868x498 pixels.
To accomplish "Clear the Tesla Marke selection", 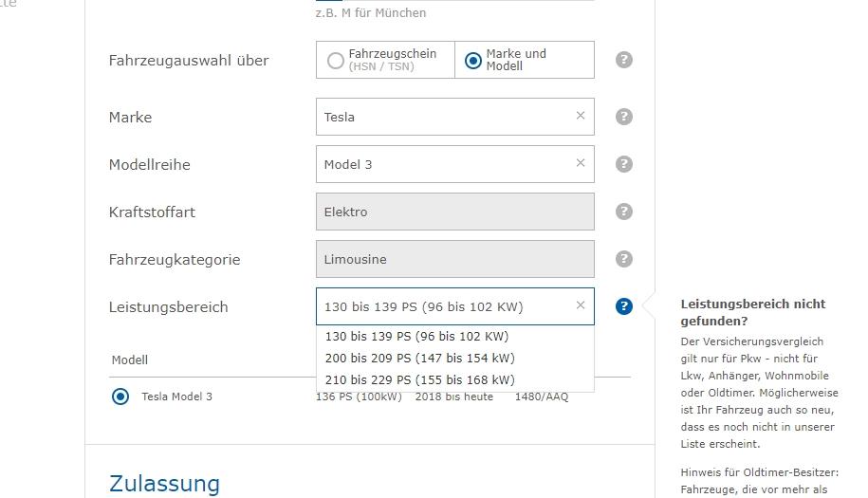I will click(x=581, y=115).
